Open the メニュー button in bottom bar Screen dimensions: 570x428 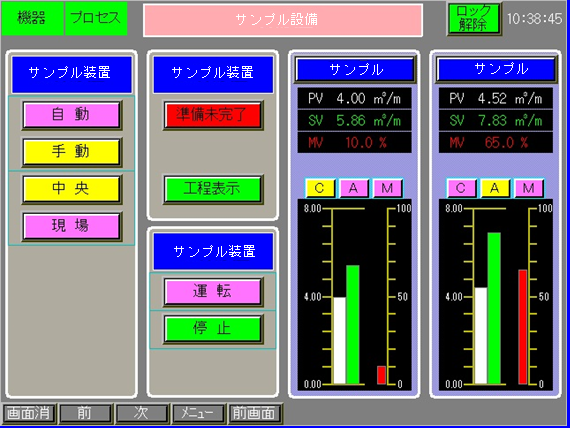click(x=198, y=413)
